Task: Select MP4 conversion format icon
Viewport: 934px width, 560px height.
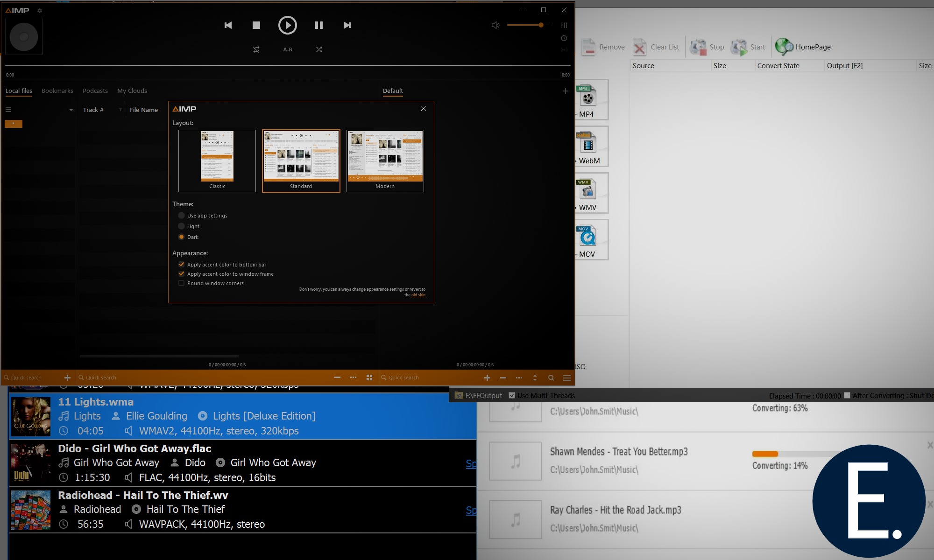Action: (x=591, y=100)
